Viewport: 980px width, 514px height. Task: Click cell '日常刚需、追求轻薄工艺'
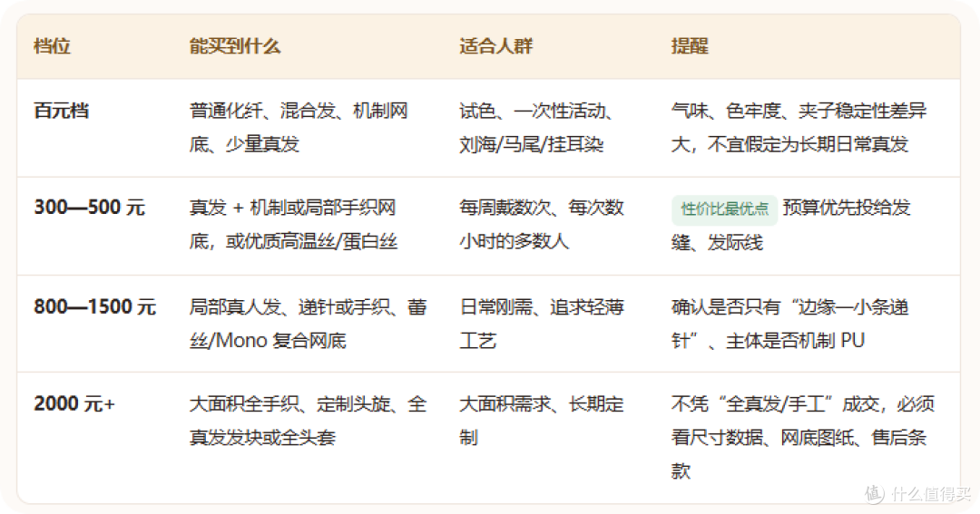(x=541, y=324)
